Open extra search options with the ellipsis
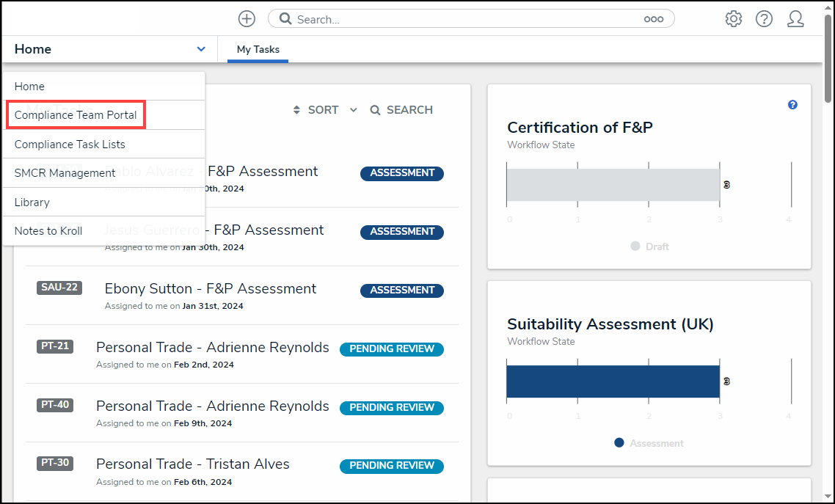 pos(654,18)
